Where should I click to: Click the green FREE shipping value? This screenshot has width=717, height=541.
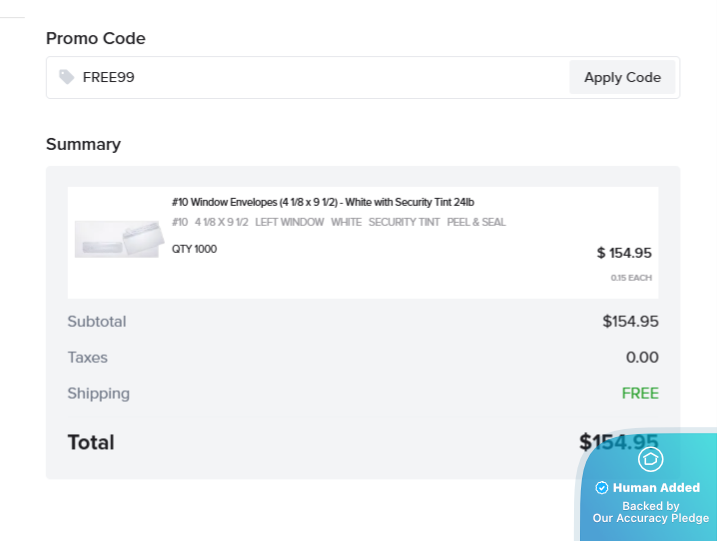tap(640, 394)
